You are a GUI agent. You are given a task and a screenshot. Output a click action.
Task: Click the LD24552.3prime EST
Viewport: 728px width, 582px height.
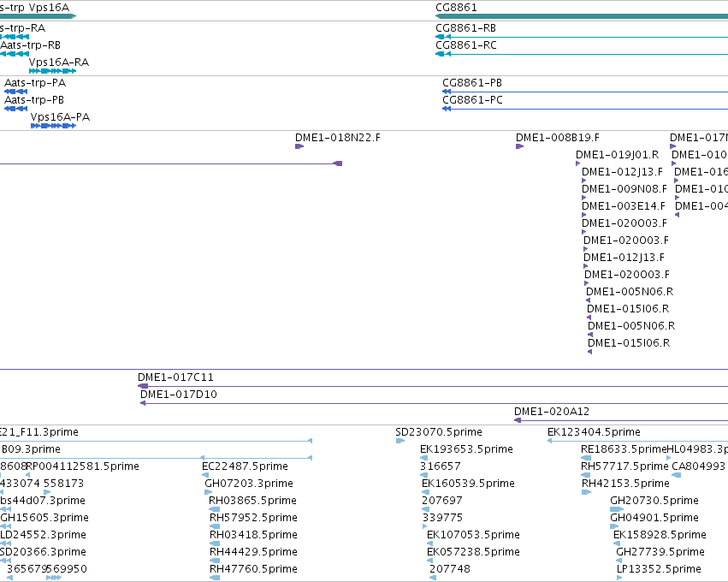6,543
